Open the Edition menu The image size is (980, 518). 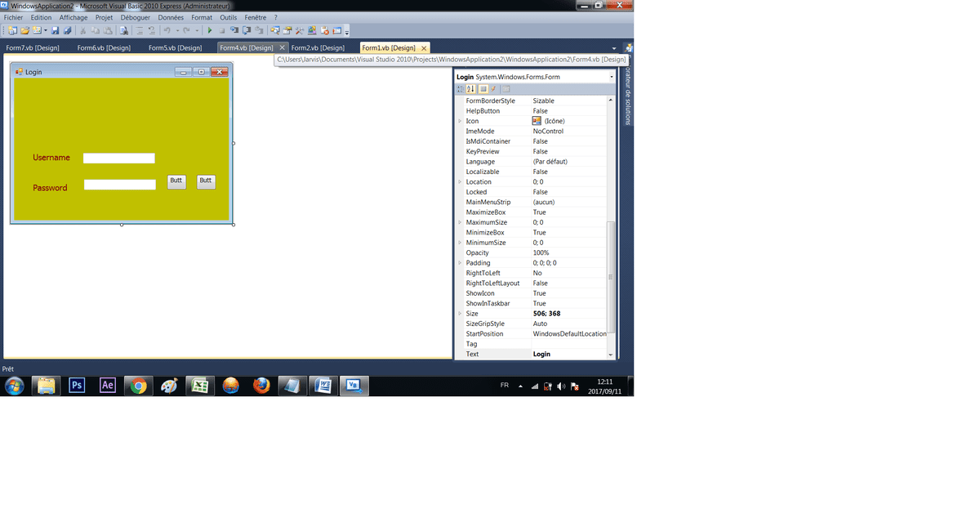click(41, 17)
